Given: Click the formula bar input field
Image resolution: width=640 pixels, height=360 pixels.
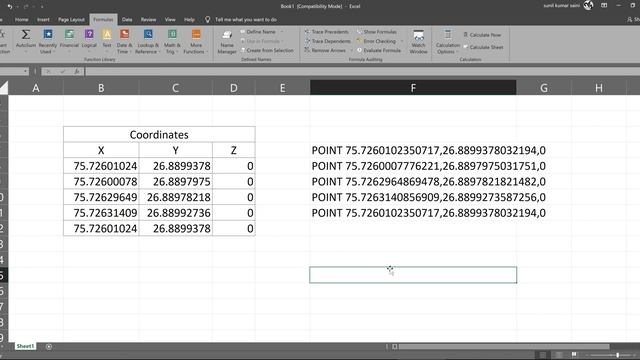Looking at the screenshot, I should [x=362, y=71].
